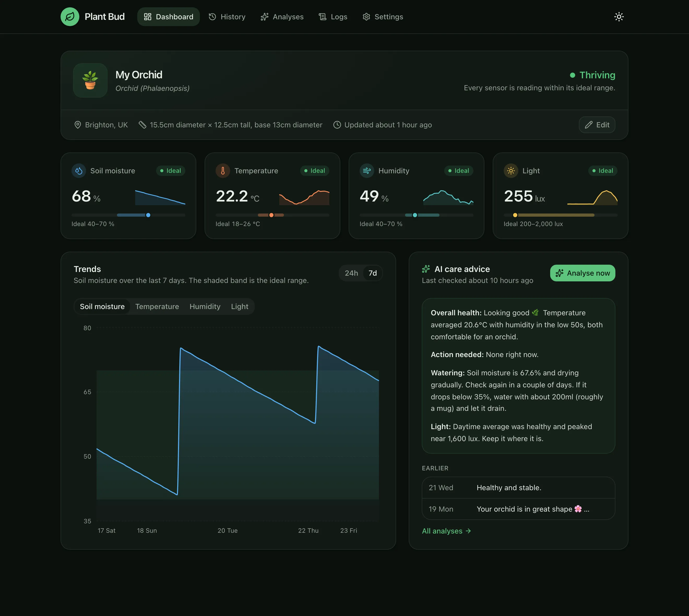Toggle light theme with sun icon
The height and width of the screenshot is (616, 689).
pyautogui.click(x=619, y=17)
